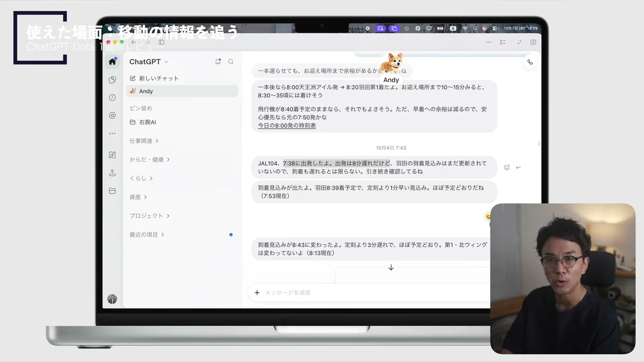
Task: Click the stacked cards icon in left rail
Action: pyautogui.click(x=112, y=79)
